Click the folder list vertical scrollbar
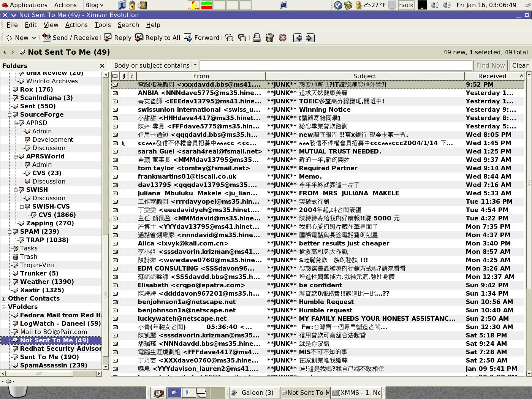The image size is (532, 399). click(x=106, y=220)
